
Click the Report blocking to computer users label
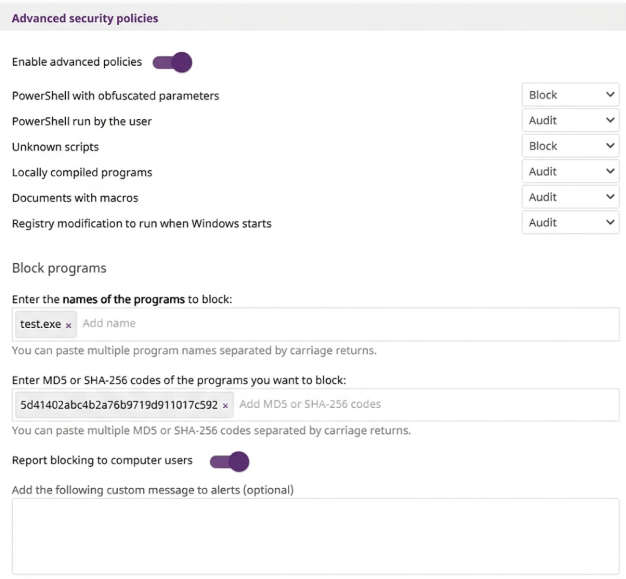point(102,461)
